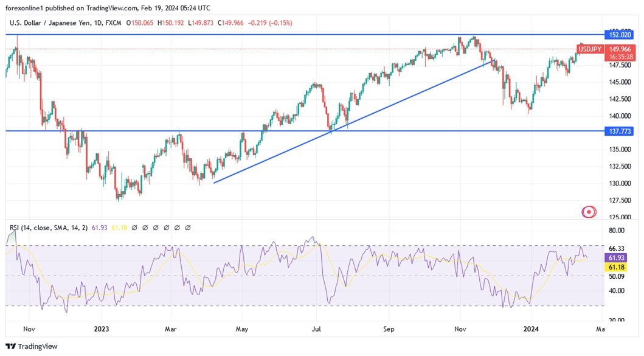The width and height of the screenshot is (644, 356).
Task: Click the first crossed-circle icon in the RSI legend
Action: tap(135, 227)
